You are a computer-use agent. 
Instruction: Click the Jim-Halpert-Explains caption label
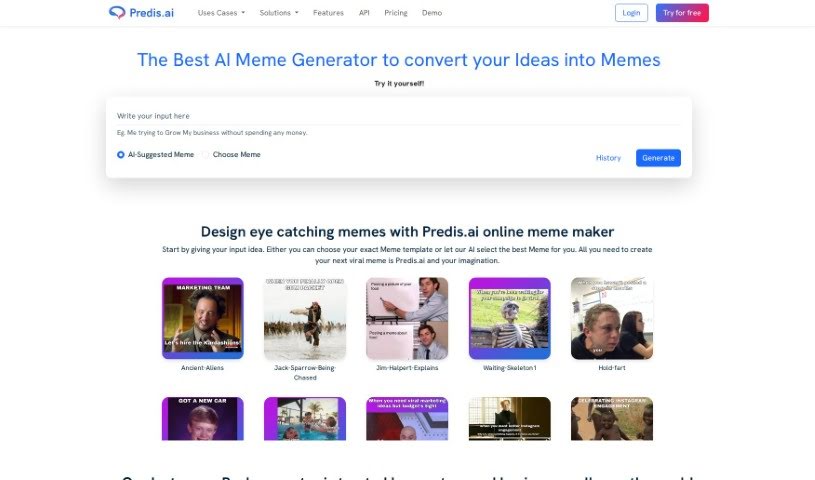(x=407, y=368)
